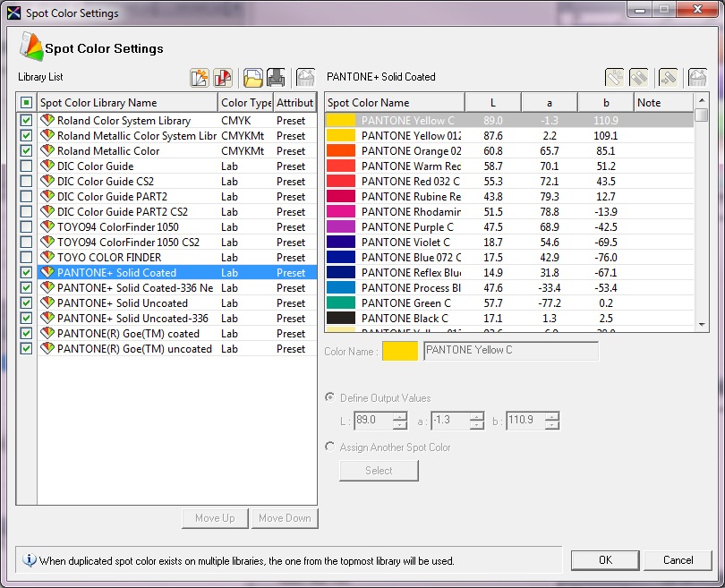Image resolution: width=725 pixels, height=588 pixels.
Task: Select the Define Output Values radio button
Action: (x=329, y=397)
